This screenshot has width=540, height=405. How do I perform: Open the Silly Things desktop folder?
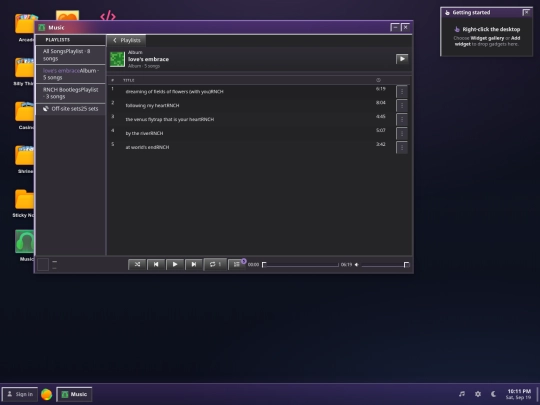tap(24, 72)
